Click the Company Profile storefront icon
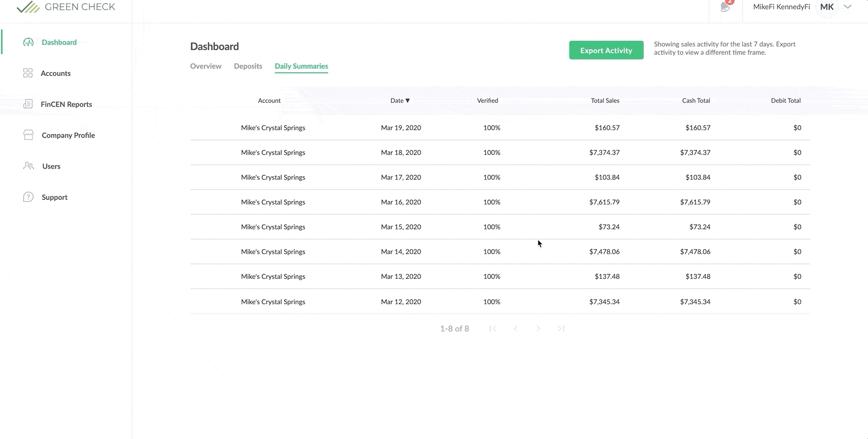 pyautogui.click(x=28, y=135)
